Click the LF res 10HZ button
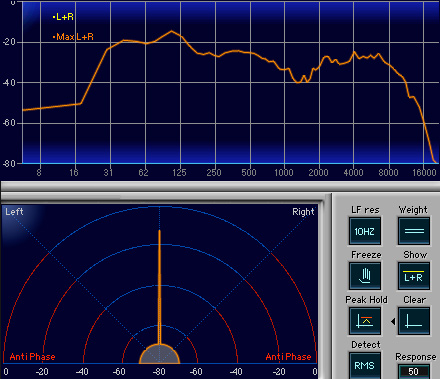The height and width of the screenshot is (379, 440). tap(365, 231)
